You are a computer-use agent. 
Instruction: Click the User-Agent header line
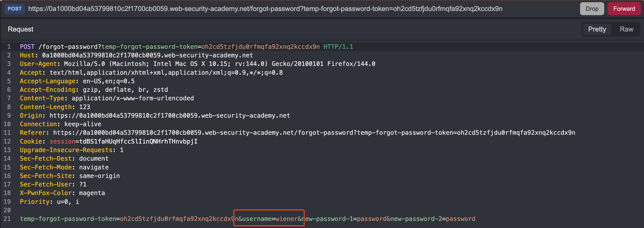coord(197,64)
